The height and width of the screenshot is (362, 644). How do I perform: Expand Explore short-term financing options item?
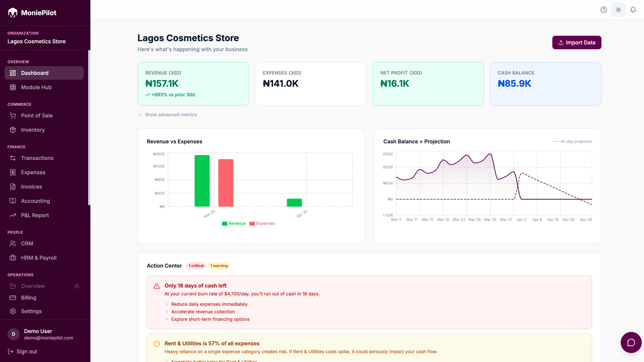(x=210, y=319)
